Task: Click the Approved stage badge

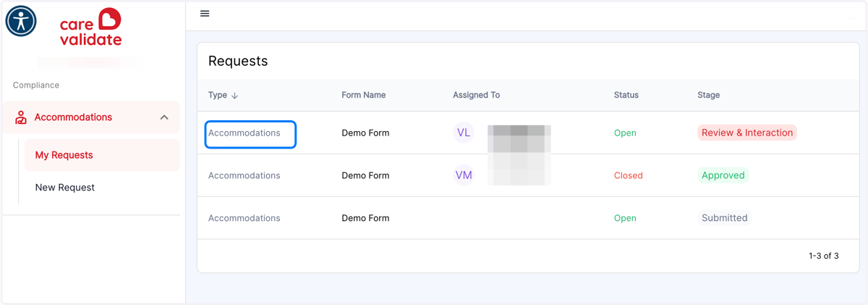Action: pos(723,175)
